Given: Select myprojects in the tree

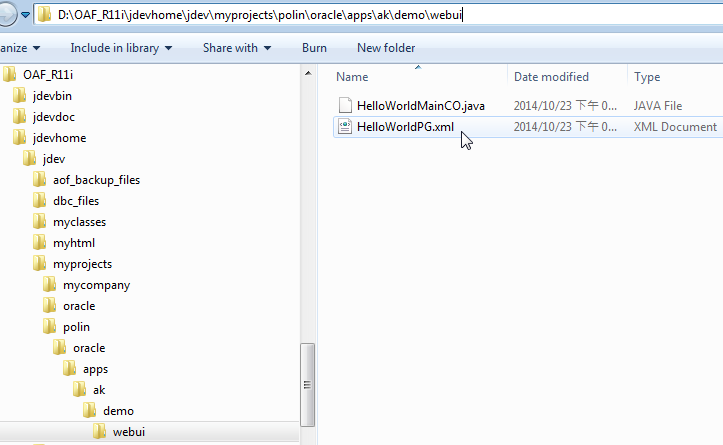Looking at the screenshot, I should (x=82, y=264).
